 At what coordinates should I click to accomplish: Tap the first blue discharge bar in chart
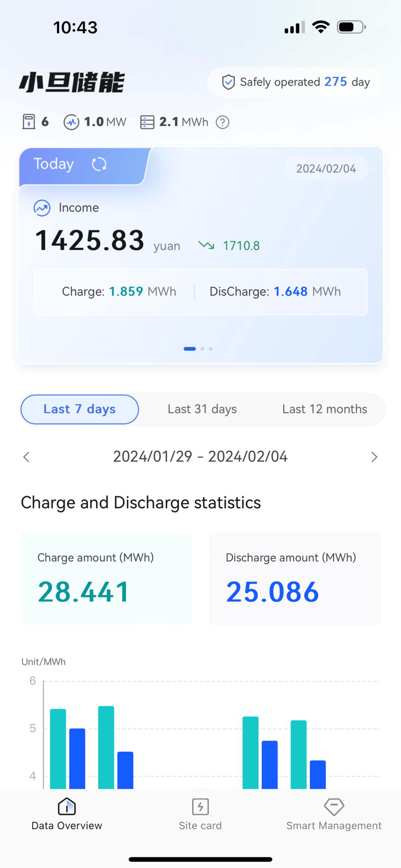77,759
